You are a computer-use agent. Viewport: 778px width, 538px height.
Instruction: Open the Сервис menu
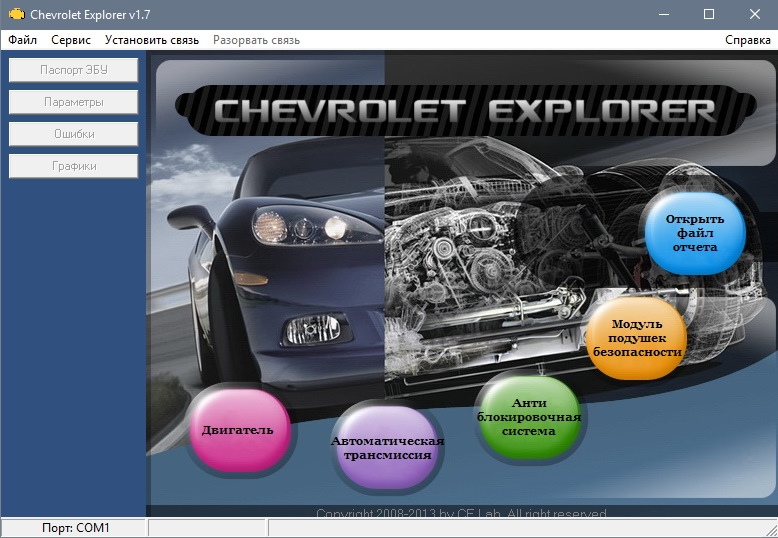(x=71, y=40)
